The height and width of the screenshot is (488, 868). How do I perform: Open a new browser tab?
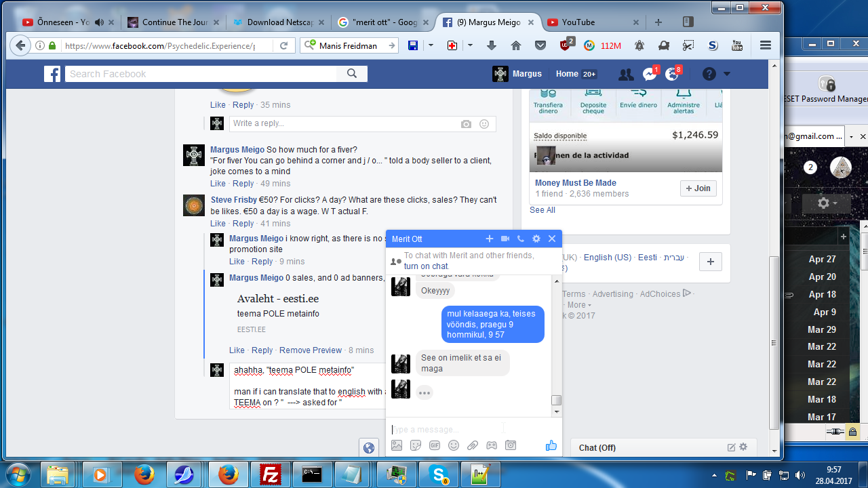[658, 22]
